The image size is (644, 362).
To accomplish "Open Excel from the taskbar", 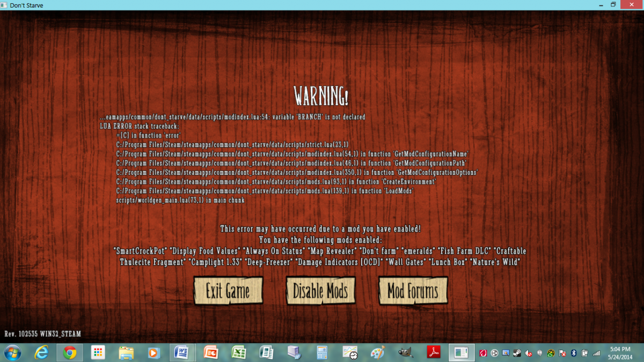I will (x=238, y=353).
